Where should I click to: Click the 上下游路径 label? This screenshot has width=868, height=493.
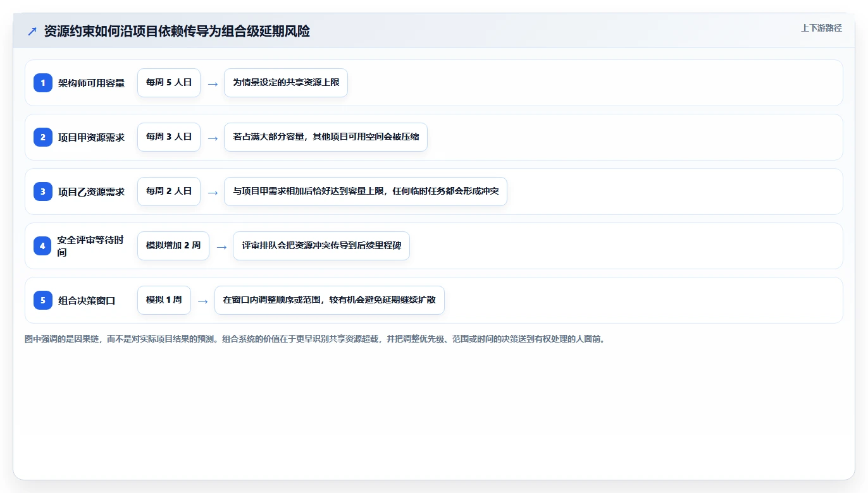[821, 28]
